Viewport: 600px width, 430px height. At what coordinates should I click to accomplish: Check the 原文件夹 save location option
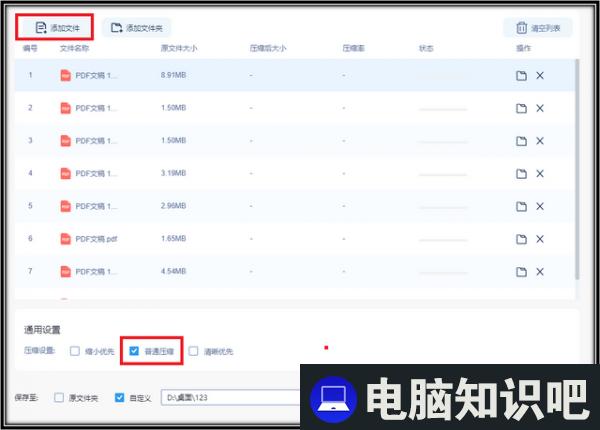tap(59, 397)
